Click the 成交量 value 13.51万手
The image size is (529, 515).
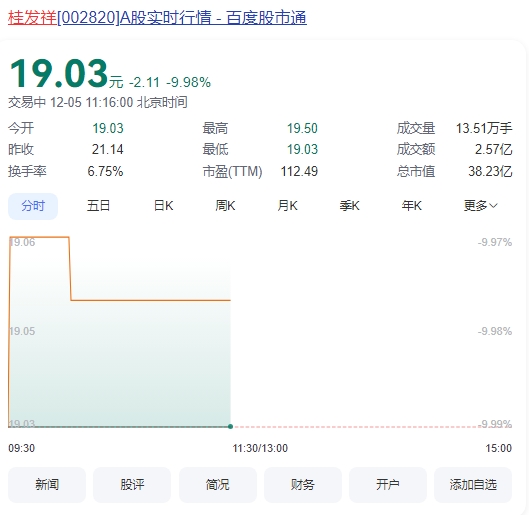click(x=484, y=128)
